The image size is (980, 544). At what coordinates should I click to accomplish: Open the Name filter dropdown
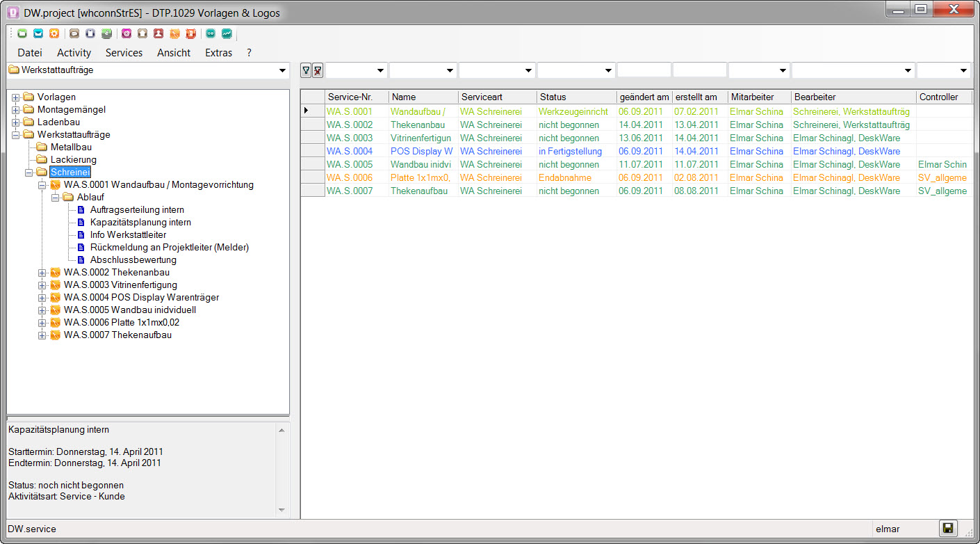coord(450,71)
